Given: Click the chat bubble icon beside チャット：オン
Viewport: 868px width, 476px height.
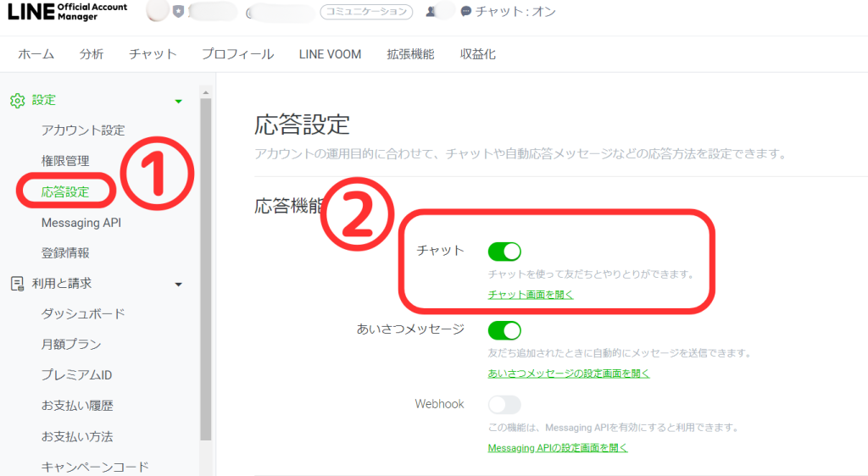Looking at the screenshot, I should (466, 12).
